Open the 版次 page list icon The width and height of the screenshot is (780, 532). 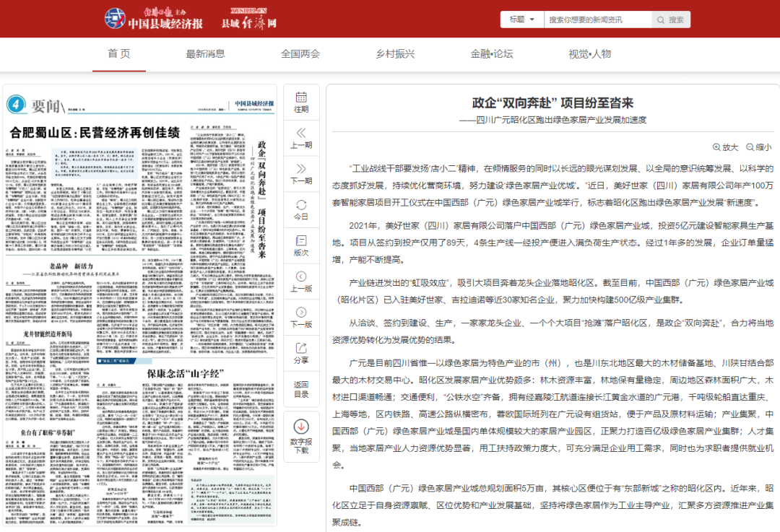(301, 245)
